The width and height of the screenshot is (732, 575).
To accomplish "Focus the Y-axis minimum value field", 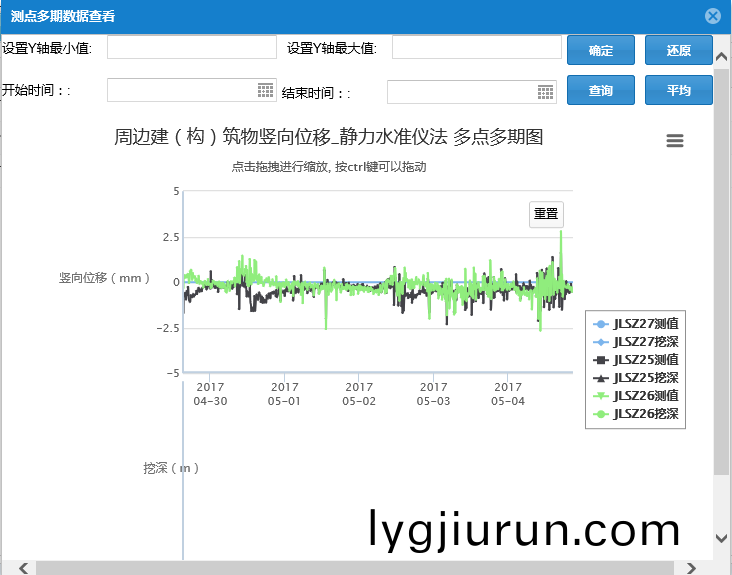I will click(191, 47).
